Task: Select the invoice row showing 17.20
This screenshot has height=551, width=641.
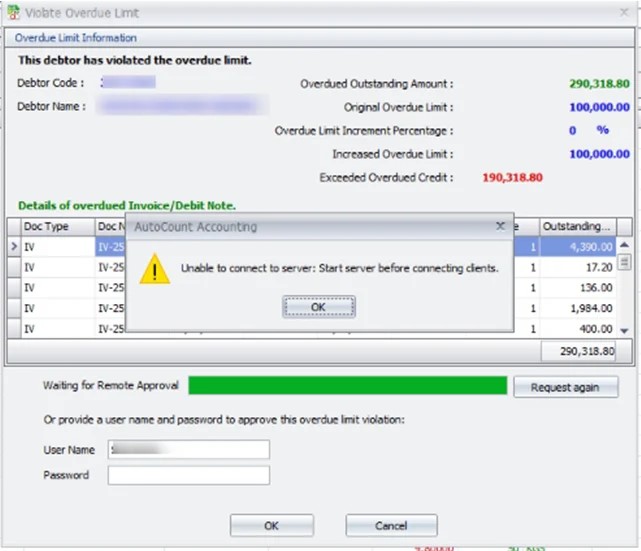Action: 578,268
